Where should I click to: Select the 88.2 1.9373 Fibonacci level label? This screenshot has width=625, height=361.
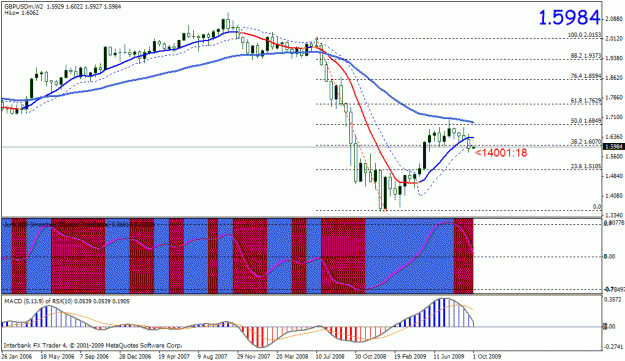coord(586,57)
